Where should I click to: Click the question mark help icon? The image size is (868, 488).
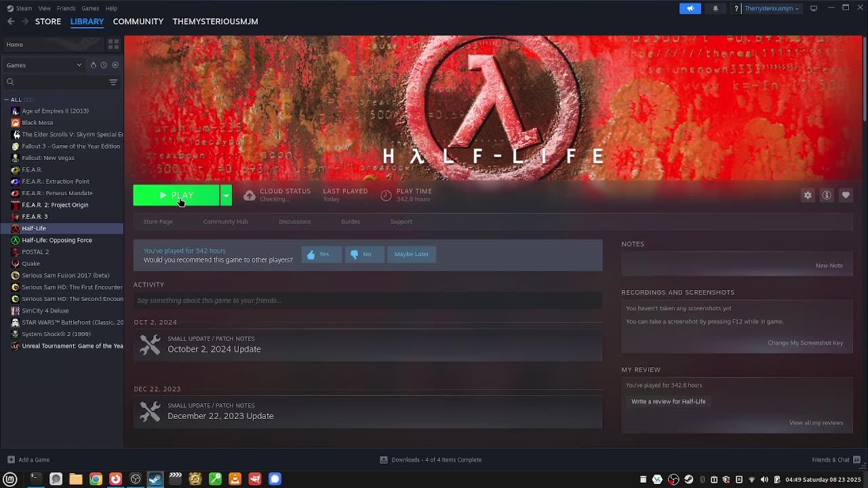736,8
